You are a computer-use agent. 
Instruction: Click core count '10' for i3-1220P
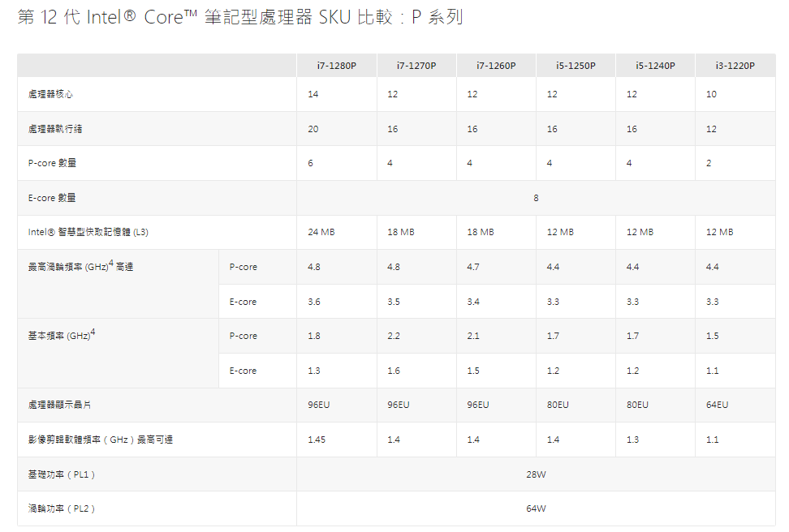(711, 94)
